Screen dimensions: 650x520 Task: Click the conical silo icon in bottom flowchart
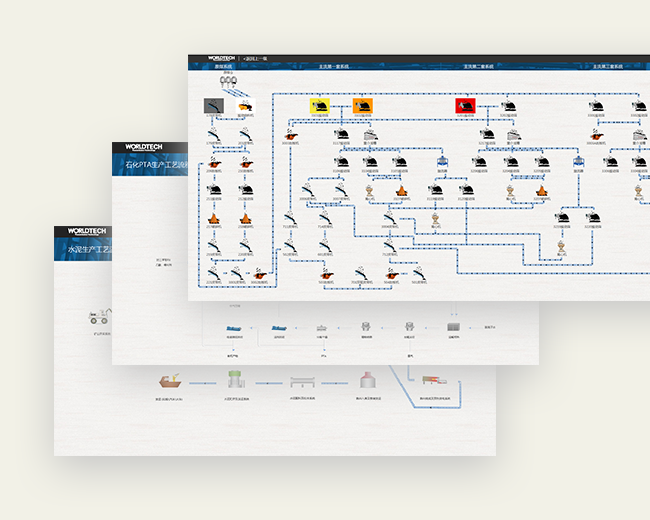(x=367, y=380)
